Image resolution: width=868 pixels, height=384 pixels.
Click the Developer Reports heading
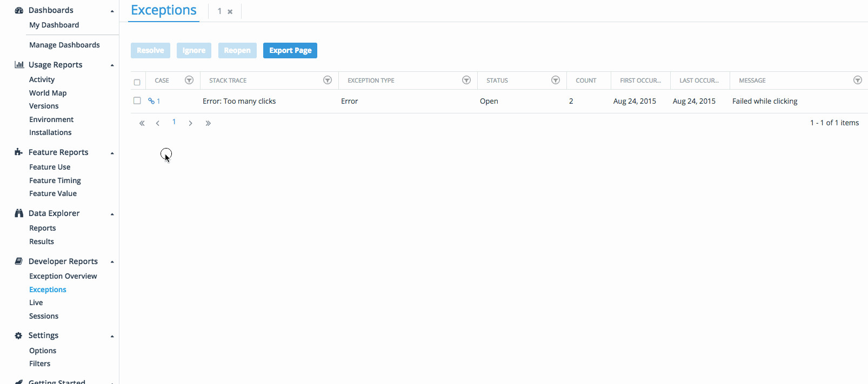[x=63, y=261]
